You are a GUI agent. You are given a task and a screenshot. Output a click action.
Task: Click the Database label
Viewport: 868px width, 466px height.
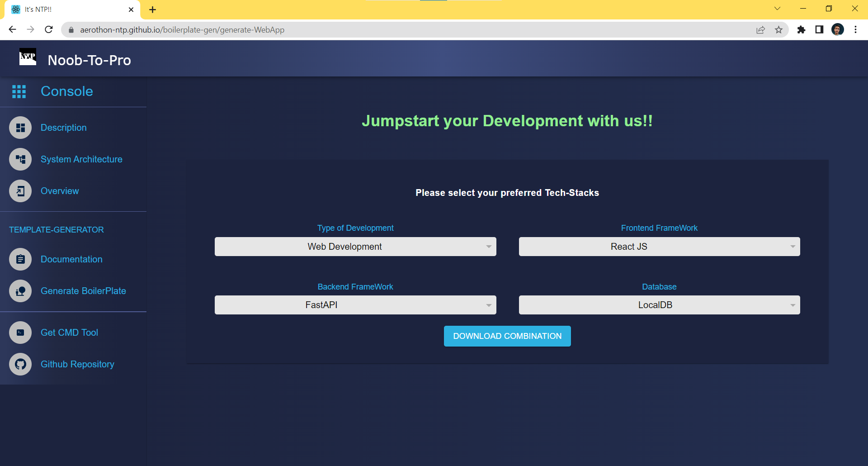coord(659,287)
